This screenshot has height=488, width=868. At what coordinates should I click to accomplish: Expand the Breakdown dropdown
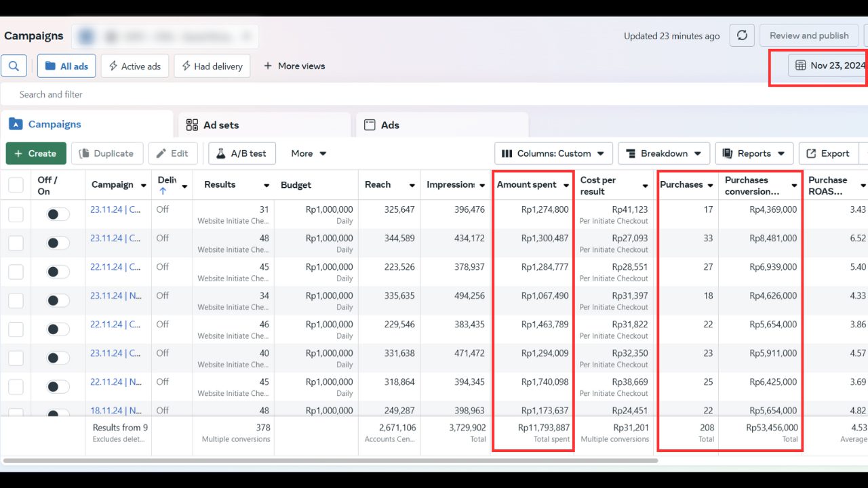click(664, 153)
